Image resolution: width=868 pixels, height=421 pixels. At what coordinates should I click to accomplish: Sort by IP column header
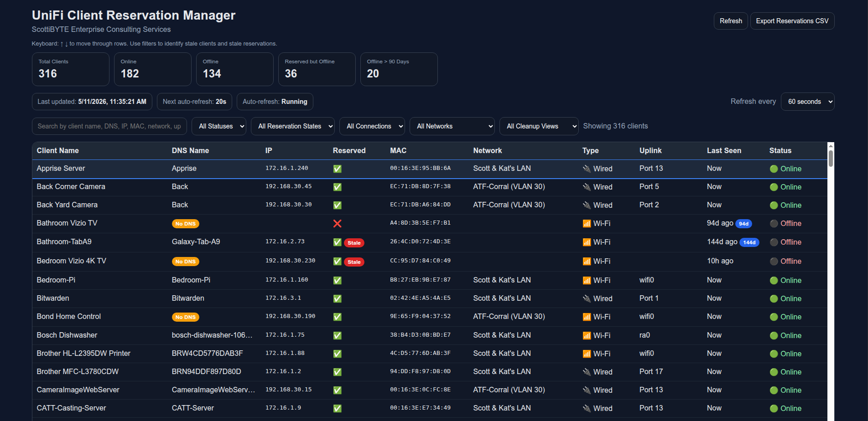pyautogui.click(x=269, y=150)
